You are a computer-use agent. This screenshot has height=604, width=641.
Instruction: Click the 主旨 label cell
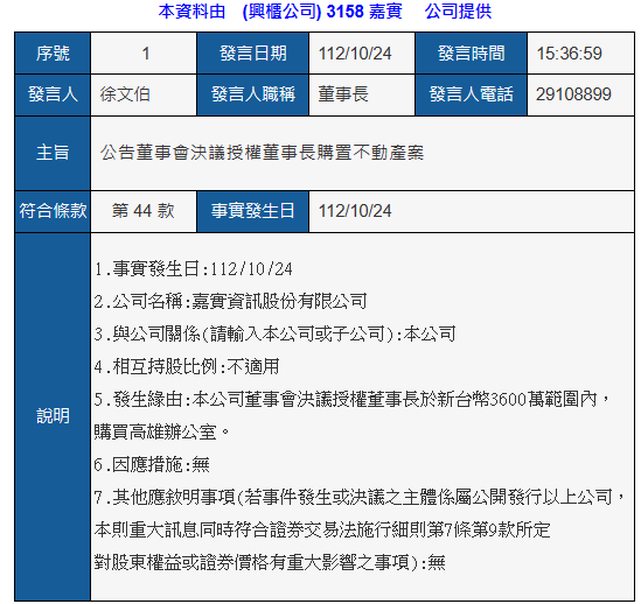tap(53, 153)
